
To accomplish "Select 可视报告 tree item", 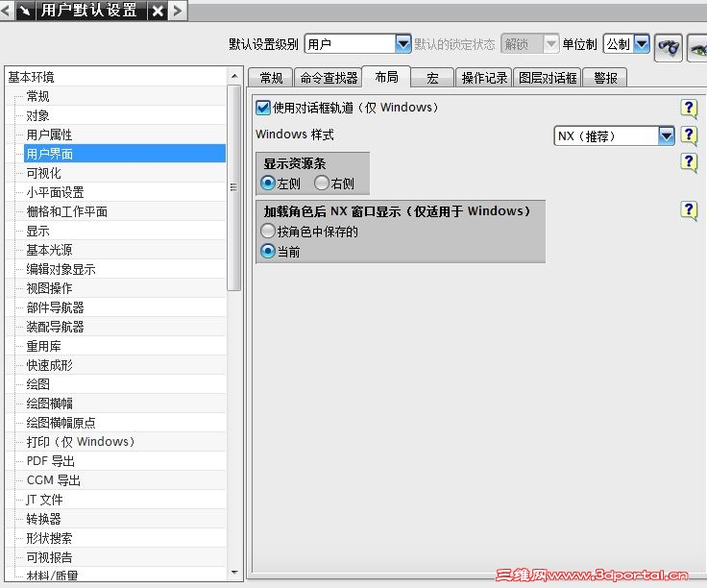I will pos(50,557).
